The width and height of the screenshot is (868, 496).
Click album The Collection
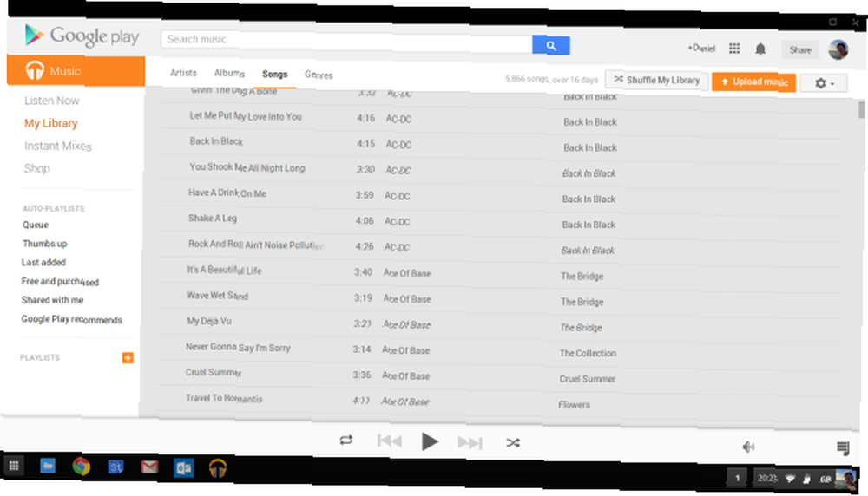point(588,353)
